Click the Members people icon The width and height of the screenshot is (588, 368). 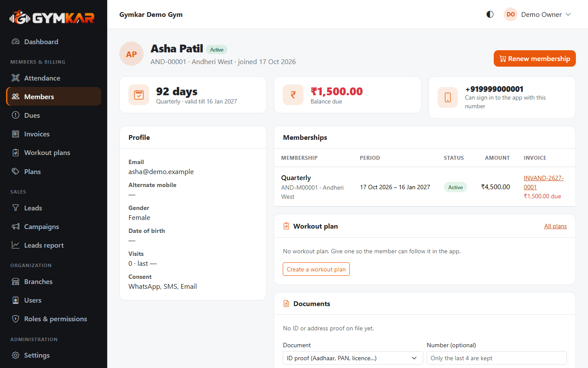[16, 97]
